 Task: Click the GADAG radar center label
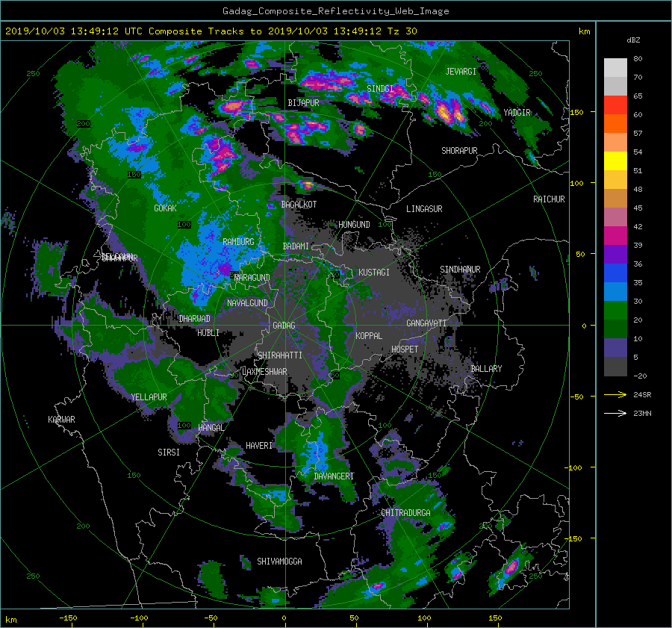coord(284,326)
